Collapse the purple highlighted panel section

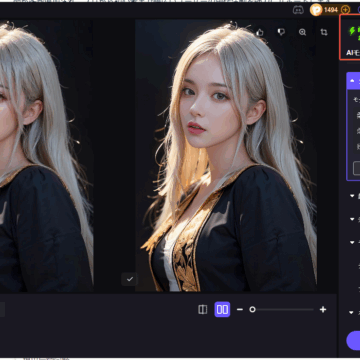pos(352,81)
